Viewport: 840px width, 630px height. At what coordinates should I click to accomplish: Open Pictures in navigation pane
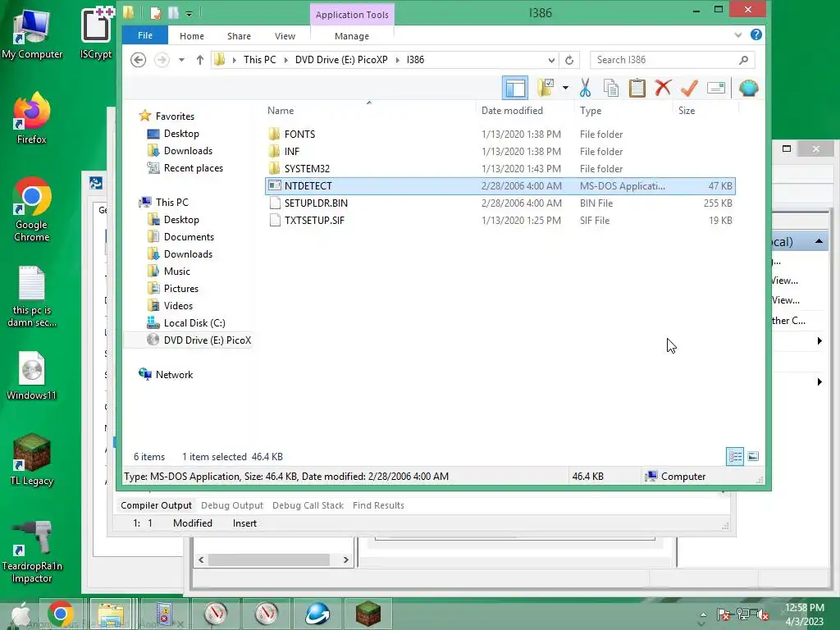click(x=181, y=288)
